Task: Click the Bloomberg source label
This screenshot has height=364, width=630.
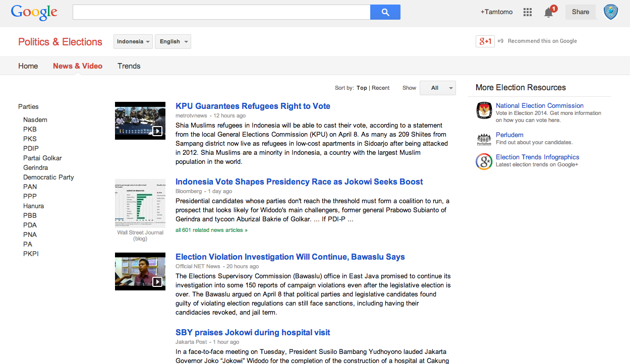Action: (189, 192)
